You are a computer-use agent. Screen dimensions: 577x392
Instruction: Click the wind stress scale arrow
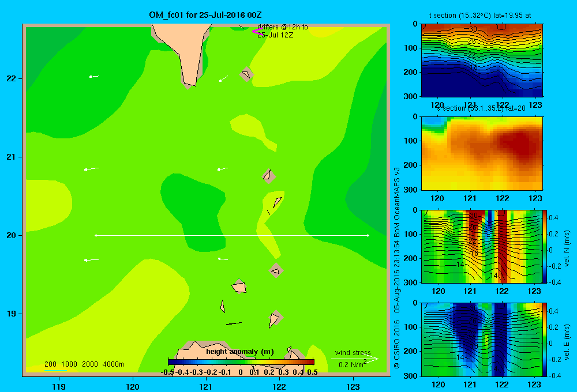[355, 359]
